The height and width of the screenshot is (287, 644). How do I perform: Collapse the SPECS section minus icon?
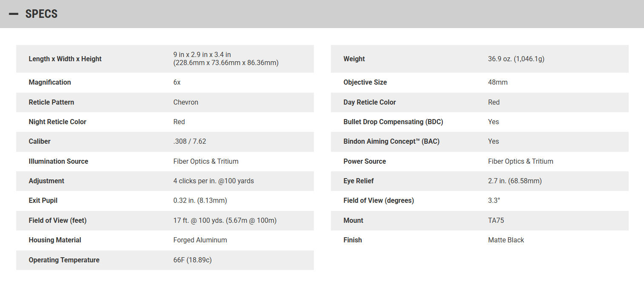tap(14, 14)
